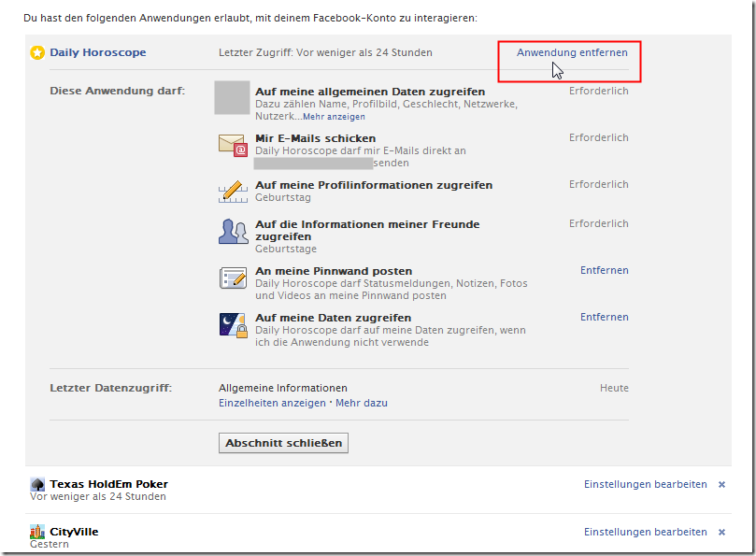Show details via 'Einzelheiten anzeigen'
The height and width of the screenshot is (556, 756).
273,403
